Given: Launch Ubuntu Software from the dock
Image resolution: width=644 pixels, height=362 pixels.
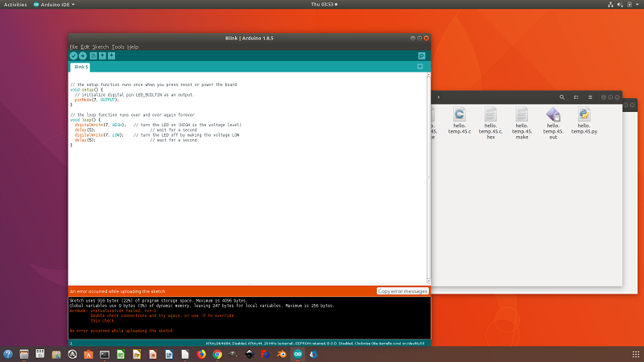Looking at the screenshot, I should [x=89, y=354].
